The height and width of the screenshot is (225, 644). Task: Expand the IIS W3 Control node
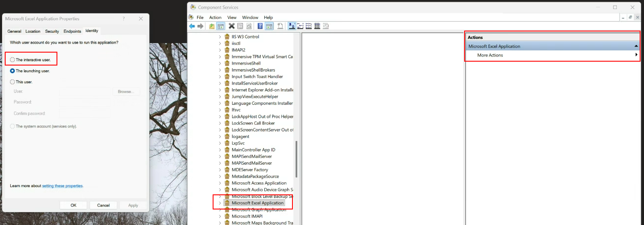220,37
